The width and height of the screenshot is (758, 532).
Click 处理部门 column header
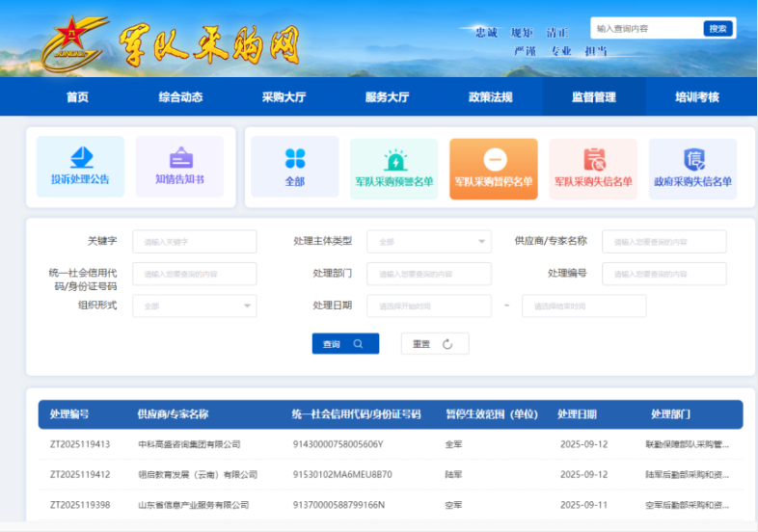[x=670, y=414]
